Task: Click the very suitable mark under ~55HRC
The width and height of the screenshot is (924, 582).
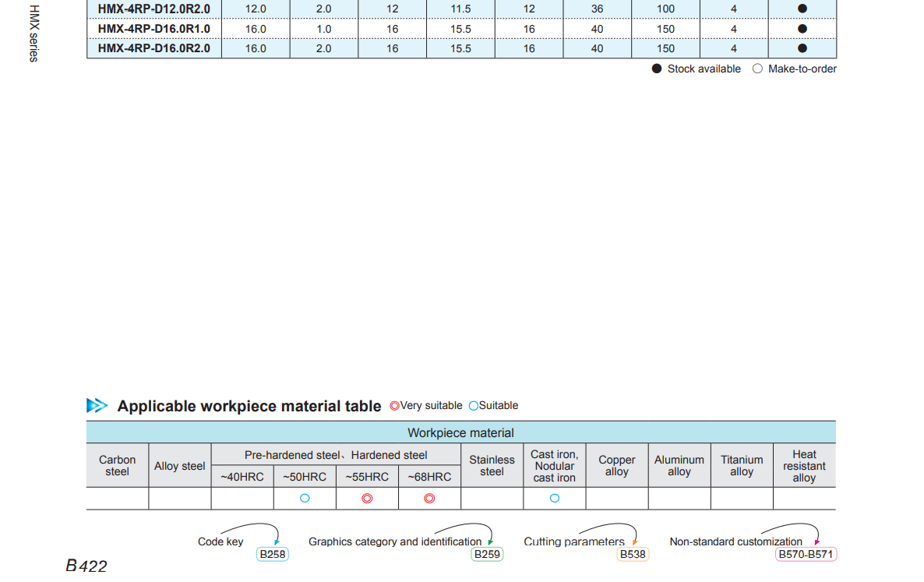Action: pos(367,499)
